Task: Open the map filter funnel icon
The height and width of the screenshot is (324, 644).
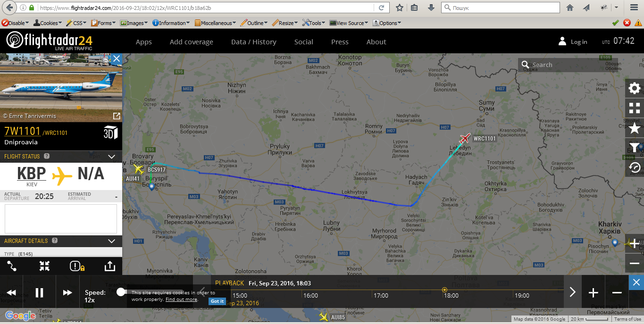Action: (x=635, y=148)
